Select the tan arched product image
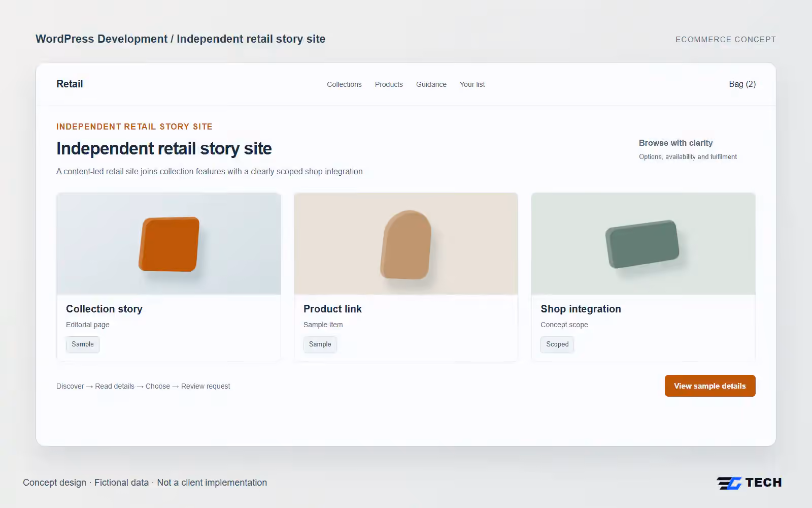Image resolution: width=812 pixels, height=508 pixels. click(x=406, y=244)
